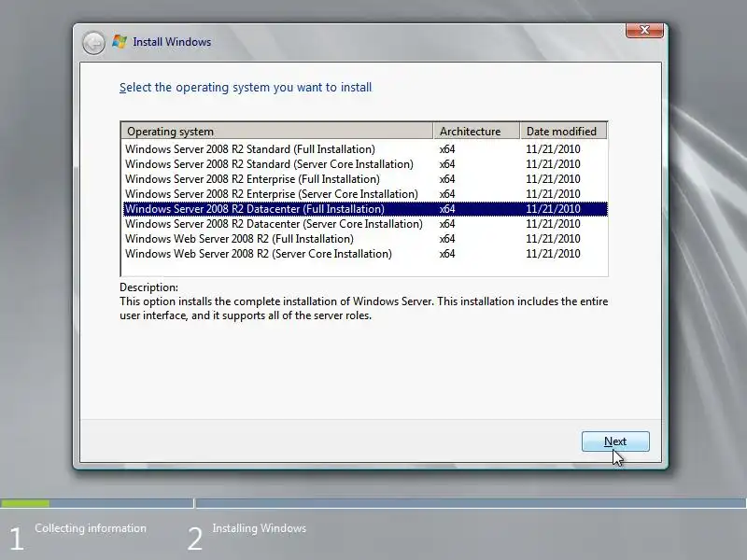Click the setup progress bar at the bottom
Image resolution: width=747 pixels, height=560 pixels.
(x=373, y=503)
